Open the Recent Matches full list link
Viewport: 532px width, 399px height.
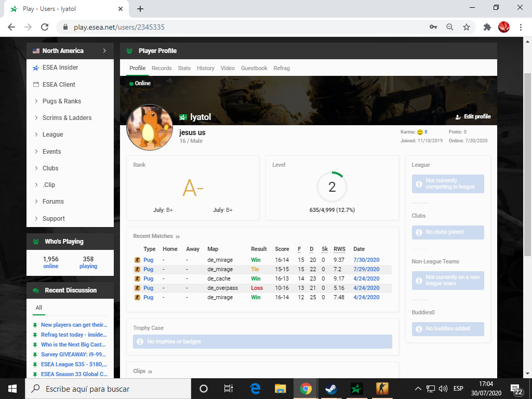point(156,236)
